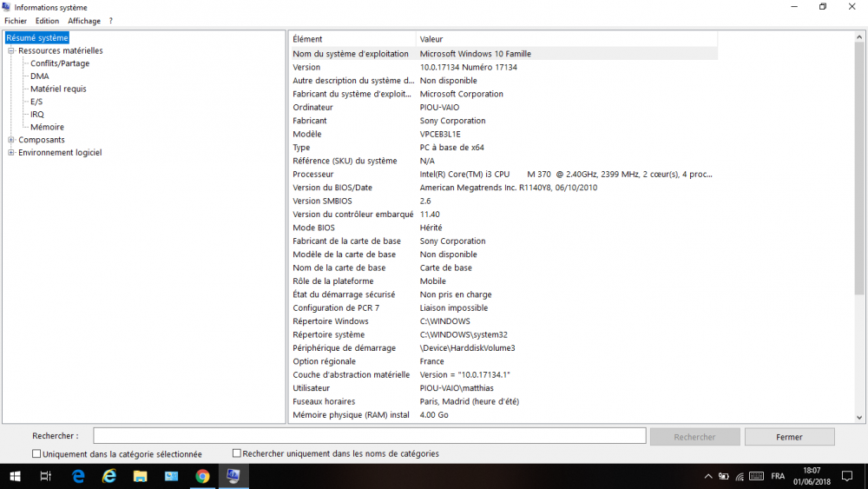Click the Version du BIOS/Date row
Image resolution: width=868 pixels, height=489 pixels.
(503, 188)
